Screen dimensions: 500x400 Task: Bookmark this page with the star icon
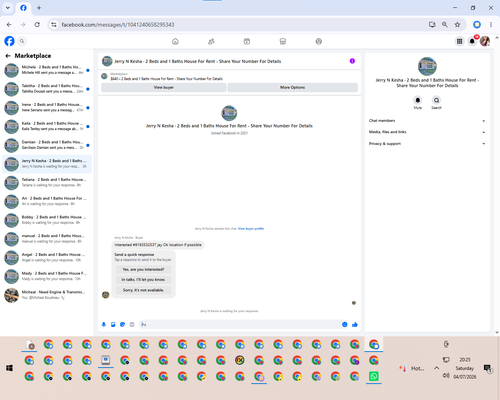[457, 25]
